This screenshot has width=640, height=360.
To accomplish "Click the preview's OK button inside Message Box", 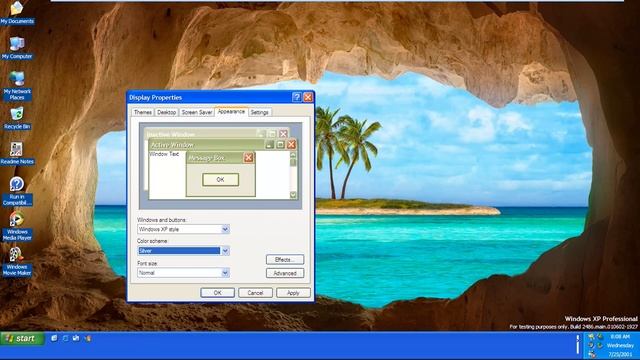I will 220,180.
